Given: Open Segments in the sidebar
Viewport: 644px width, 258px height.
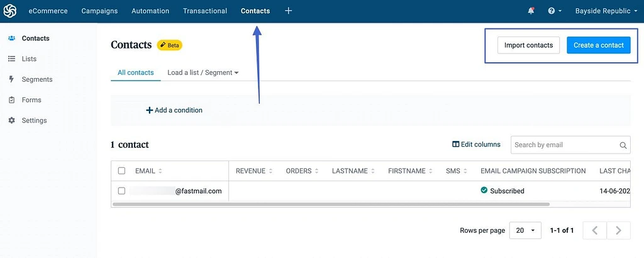Looking at the screenshot, I should pyautogui.click(x=37, y=79).
